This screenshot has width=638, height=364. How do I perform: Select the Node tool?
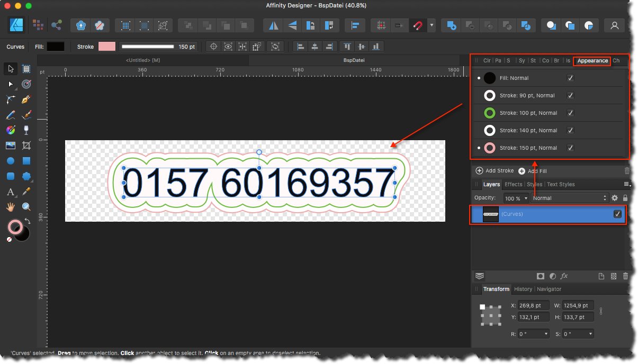tap(11, 84)
